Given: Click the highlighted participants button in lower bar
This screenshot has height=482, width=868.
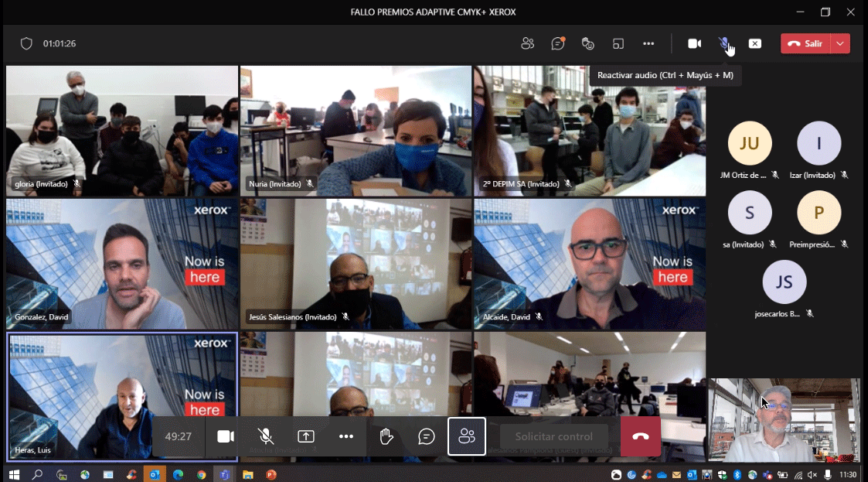Looking at the screenshot, I should point(467,437).
